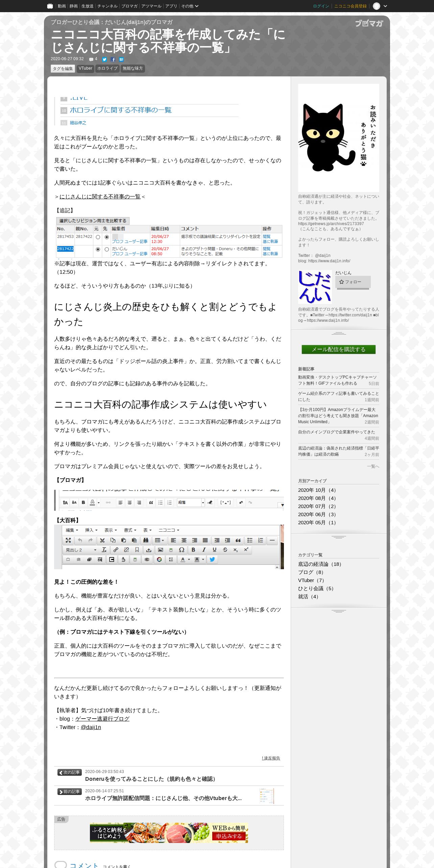Viewport: 434px width, 868px height.
Task: Open 動画 in the top navigation
Action: [62, 6]
